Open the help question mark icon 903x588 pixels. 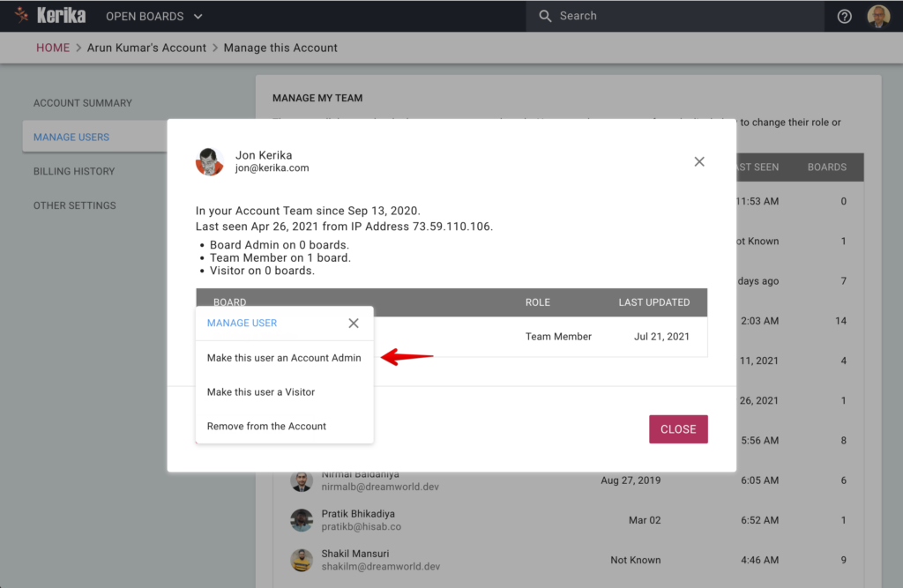(844, 16)
